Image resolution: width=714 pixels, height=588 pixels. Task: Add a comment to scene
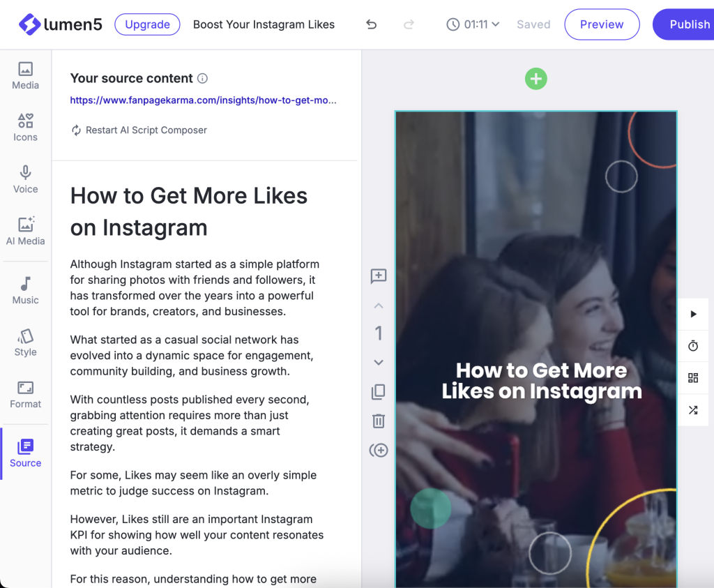point(378,276)
